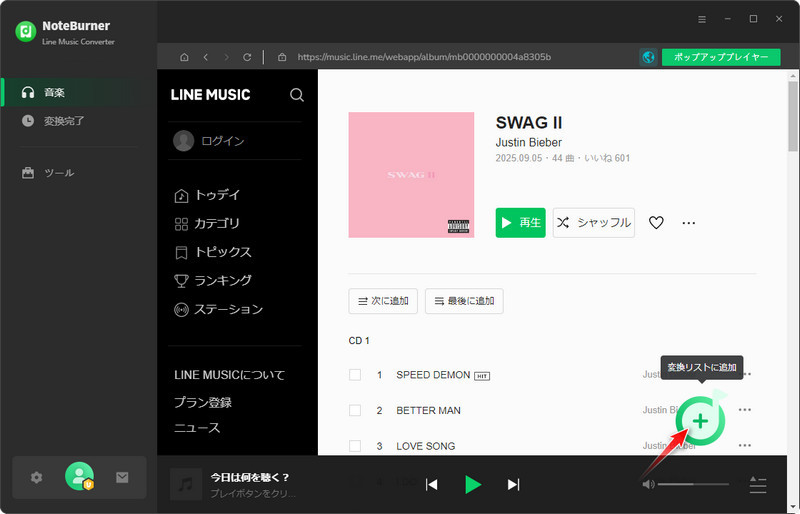Image resolution: width=800 pixels, height=514 pixels.
Task: Open more options for LOVE SONG
Action: pyautogui.click(x=745, y=446)
